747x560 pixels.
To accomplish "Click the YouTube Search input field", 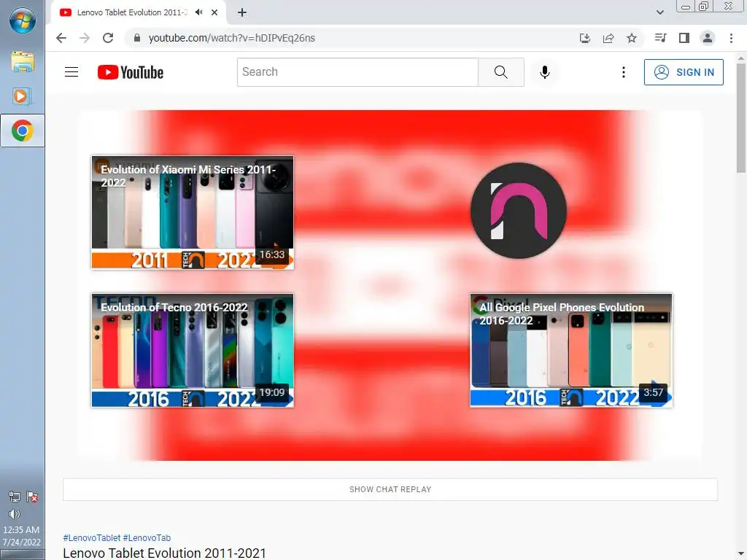I will pyautogui.click(x=357, y=72).
